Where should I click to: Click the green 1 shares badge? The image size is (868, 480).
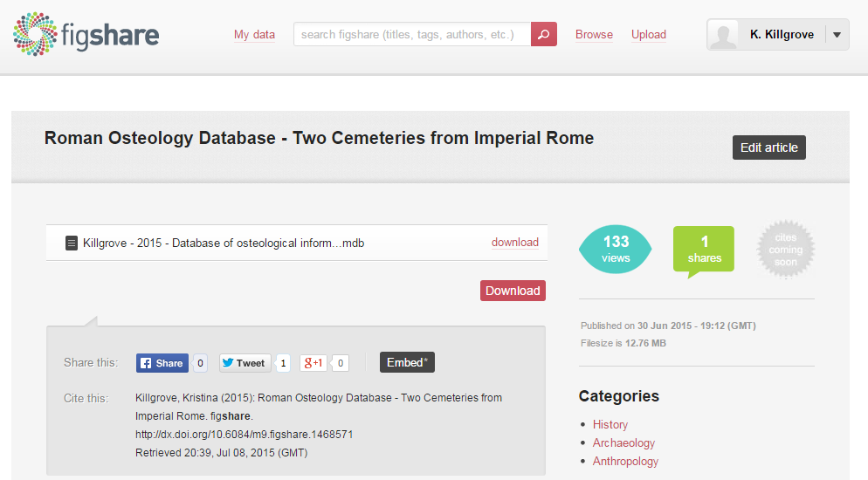click(x=704, y=250)
